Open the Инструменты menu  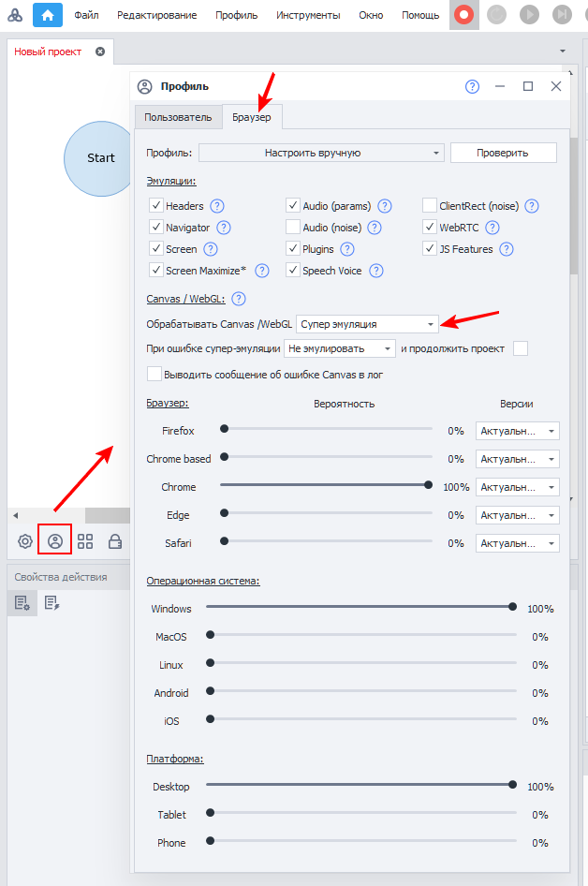click(x=308, y=15)
